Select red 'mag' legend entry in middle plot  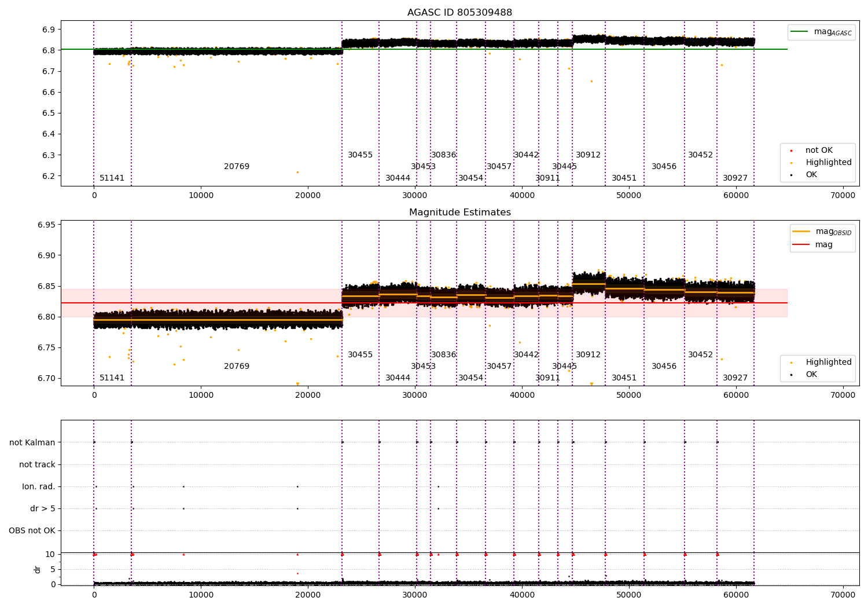(812, 245)
